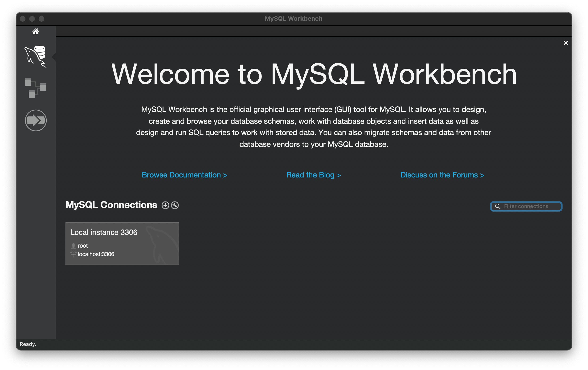The width and height of the screenshot is (588, 370).
Task: Minimize the MySQL Workbench window
Action: pos(32,19)
